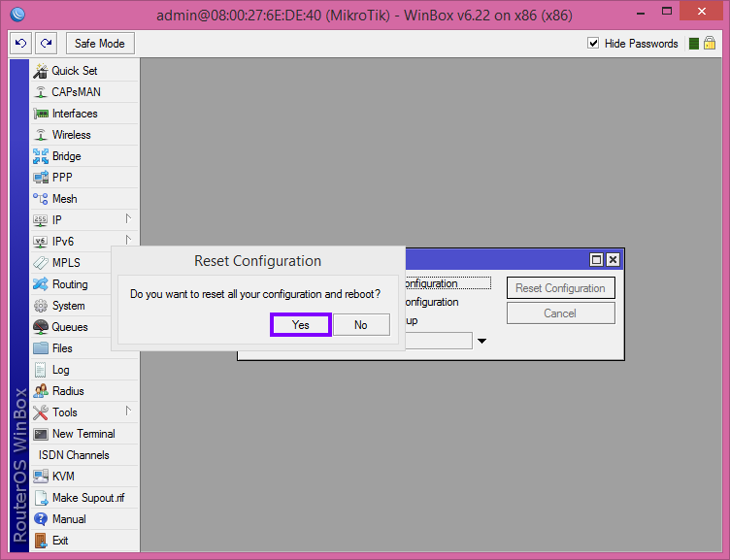
Task: Open System gear icon
Action: [x=41, y=306]
